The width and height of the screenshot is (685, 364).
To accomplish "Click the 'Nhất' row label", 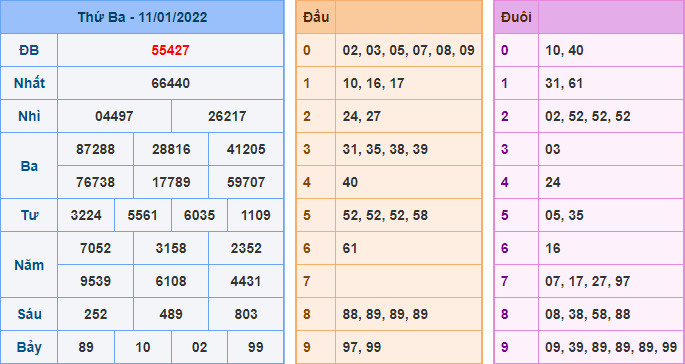I will tap(29, 83).
